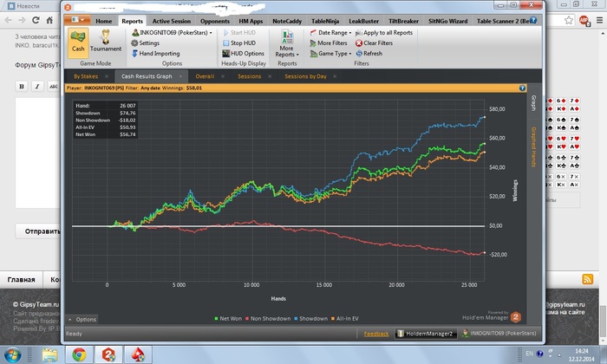Screen dimensions: 607x364
Task: Click the bold button in forum editor
Action: coord(22,87)
